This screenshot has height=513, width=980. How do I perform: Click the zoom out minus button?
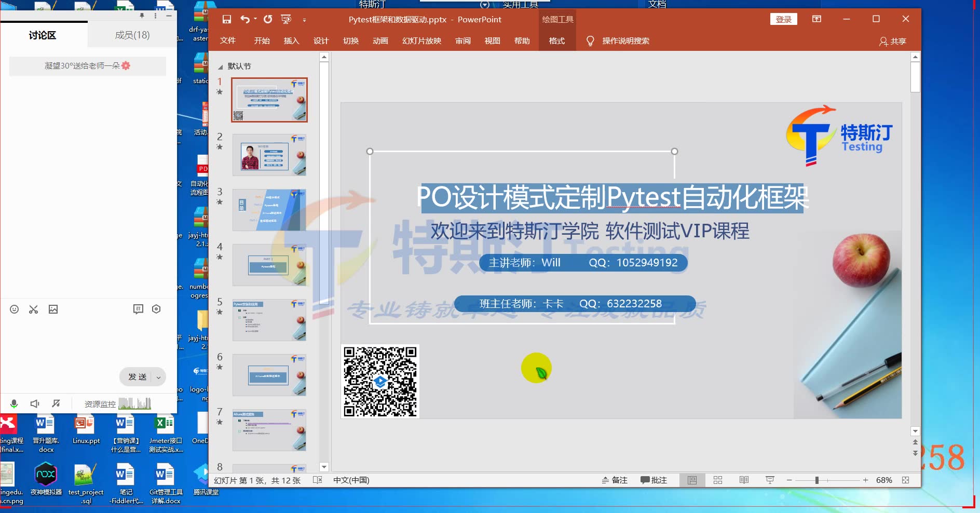point(789,480)
